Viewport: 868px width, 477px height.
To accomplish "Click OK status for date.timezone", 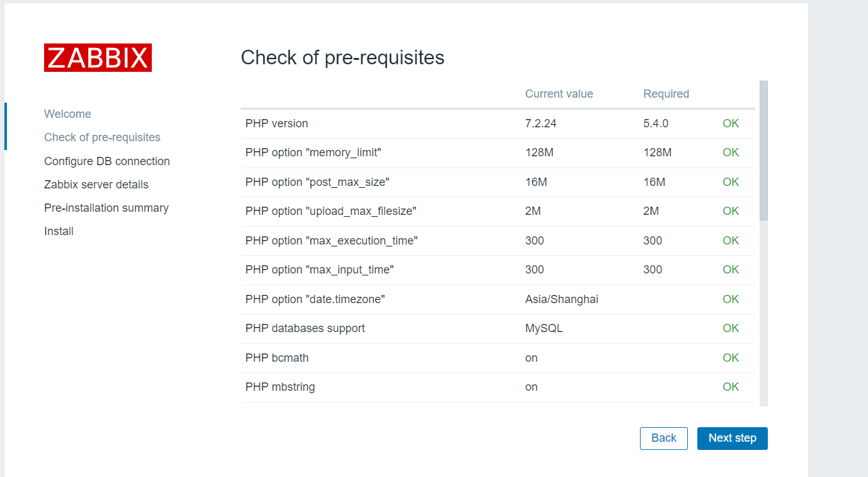I will [x=731, y=299].
